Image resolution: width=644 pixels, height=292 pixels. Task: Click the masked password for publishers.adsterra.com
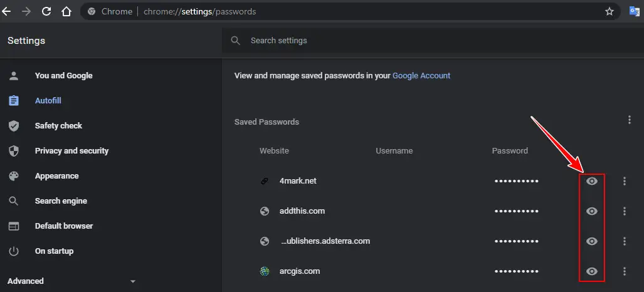[516, 241]
